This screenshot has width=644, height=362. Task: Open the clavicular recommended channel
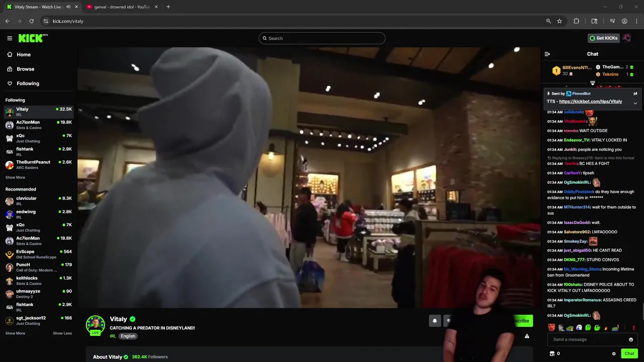39,201
